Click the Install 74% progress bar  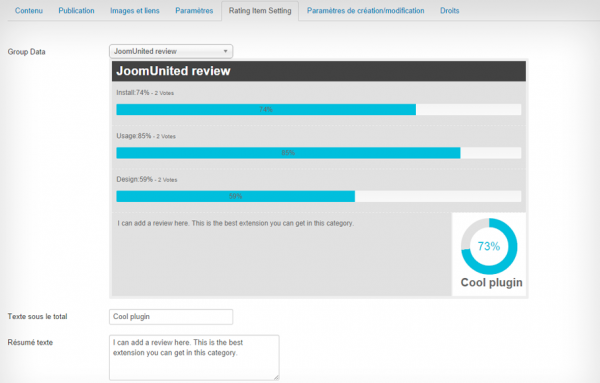click(319, 109)
